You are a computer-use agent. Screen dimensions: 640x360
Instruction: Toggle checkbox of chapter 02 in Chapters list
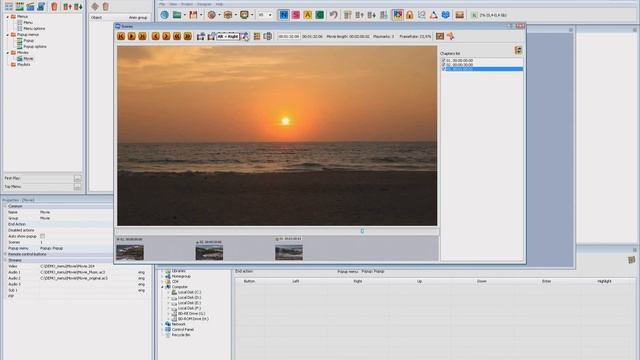[443, 64]
